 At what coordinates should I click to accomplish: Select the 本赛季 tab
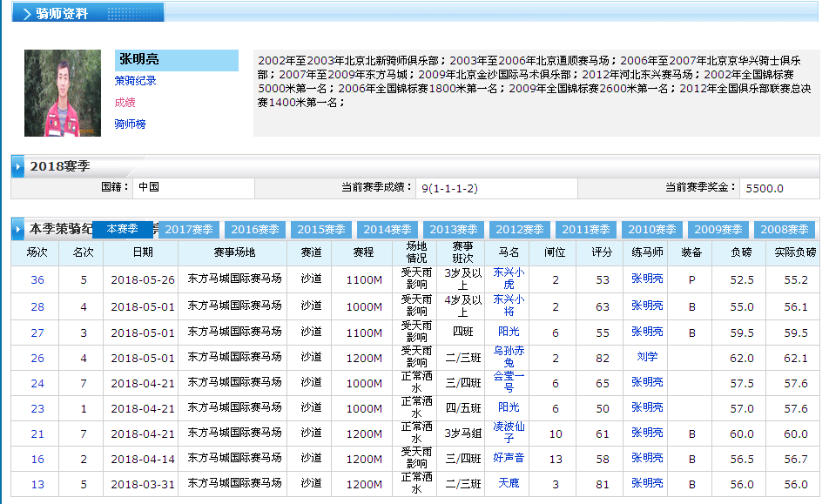[123, 229]
